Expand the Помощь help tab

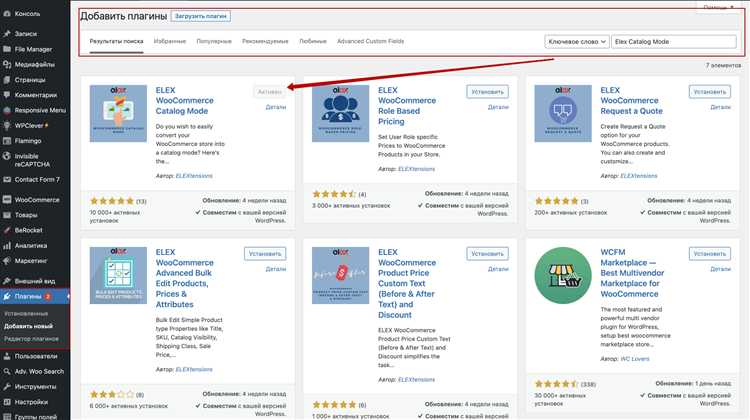[718, 7]
